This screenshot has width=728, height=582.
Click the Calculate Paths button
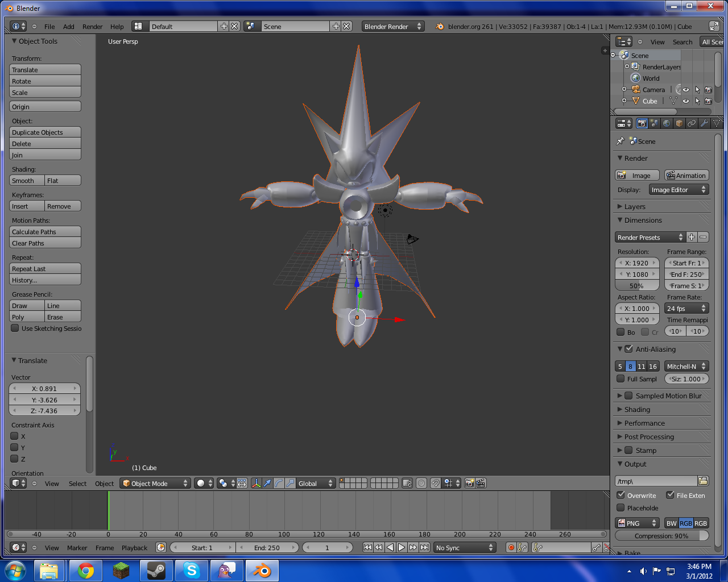45,231
